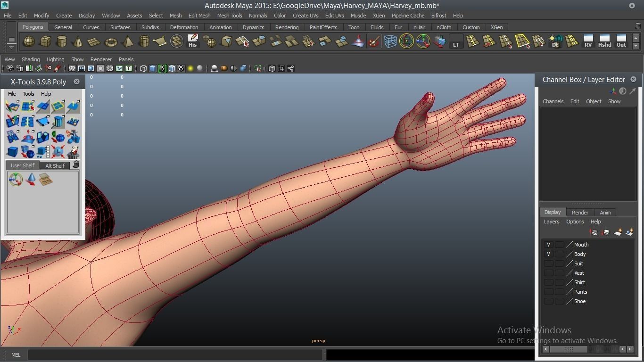Open the Renderer menu in viewport panel

click(x=101, y=59)
